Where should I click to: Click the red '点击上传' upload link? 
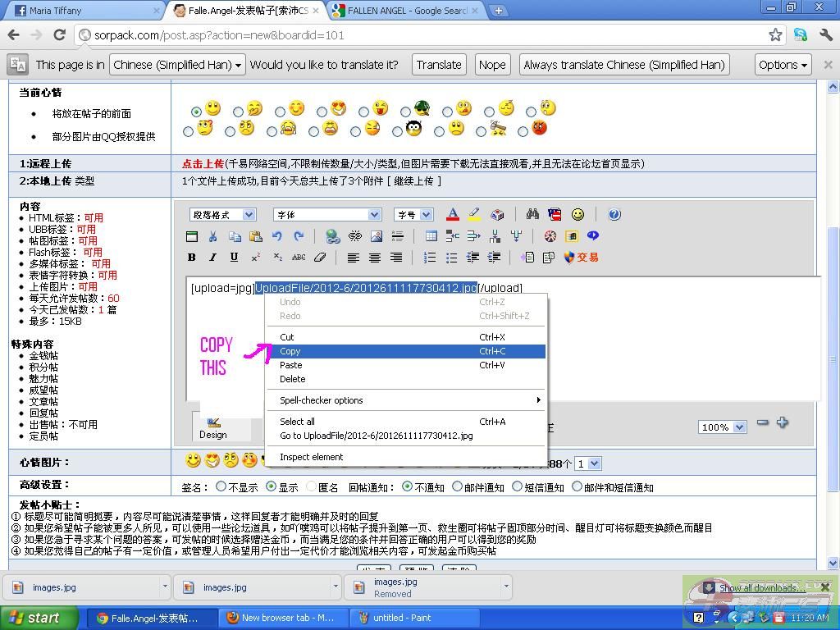point(203,164)
